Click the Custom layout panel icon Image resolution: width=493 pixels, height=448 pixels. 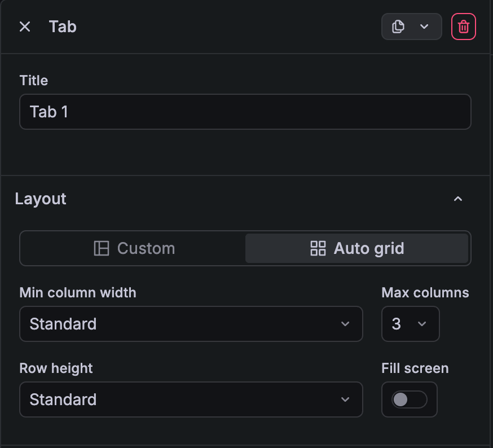tap(102, 248)
